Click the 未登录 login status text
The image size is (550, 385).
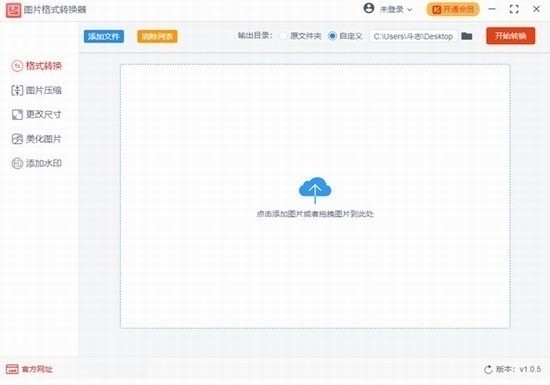(x=391, y=10)
